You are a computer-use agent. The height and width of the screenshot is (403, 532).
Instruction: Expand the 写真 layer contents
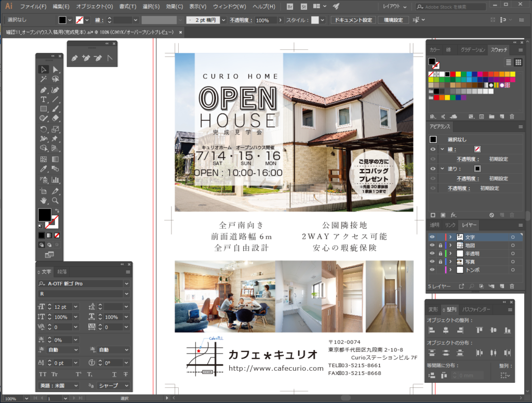tap(450, 262)
